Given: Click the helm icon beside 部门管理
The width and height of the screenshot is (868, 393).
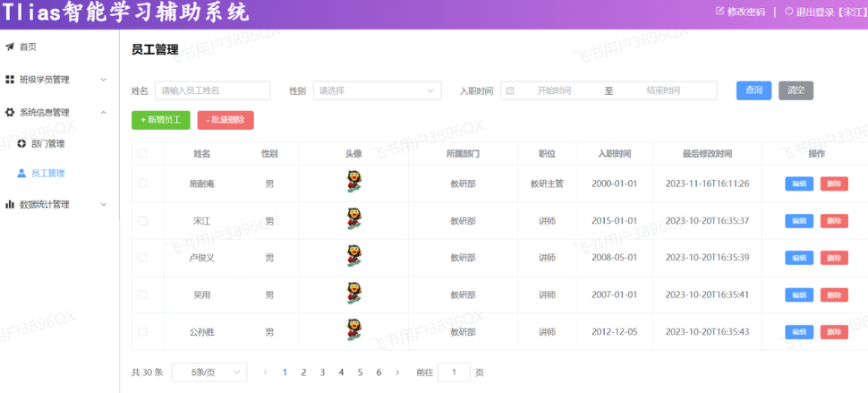Looking at the screenshot, I should (21, 144).
